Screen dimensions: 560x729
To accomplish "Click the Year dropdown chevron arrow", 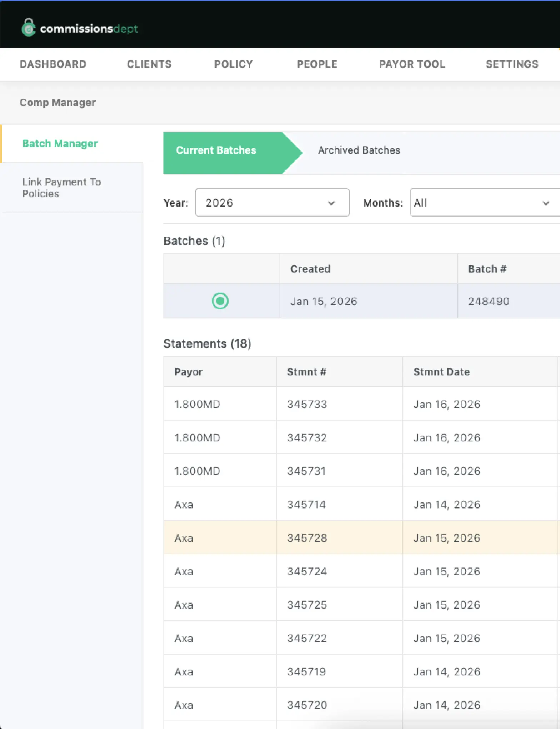I will click(x=331, y=203).
